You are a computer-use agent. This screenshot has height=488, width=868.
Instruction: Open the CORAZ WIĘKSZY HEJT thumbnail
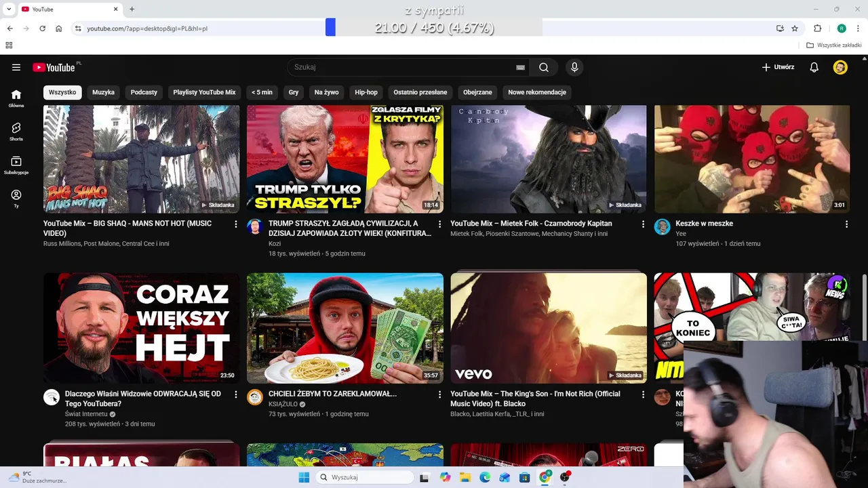click(x=141, y=329)
